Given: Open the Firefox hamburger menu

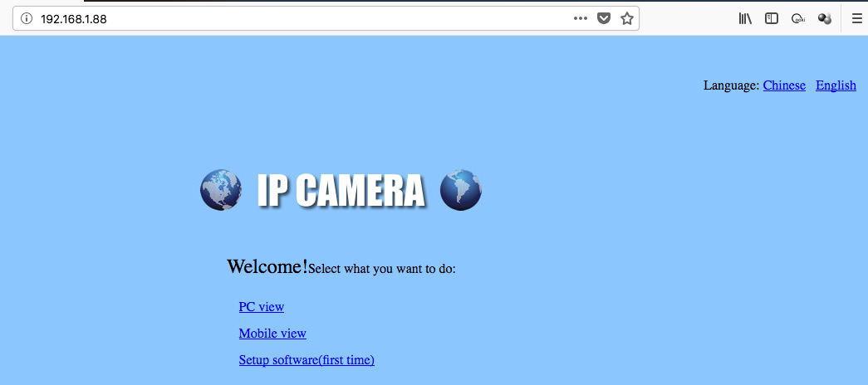Looking at the screenshot, I should pos(857,19).
